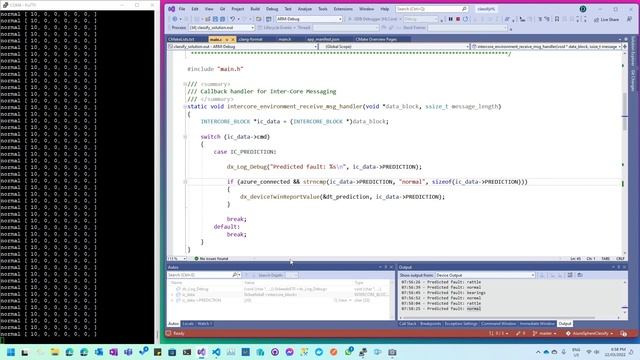Screen dimensions: 640x360
Task: Open the Git menu
Action: point(222,9)
